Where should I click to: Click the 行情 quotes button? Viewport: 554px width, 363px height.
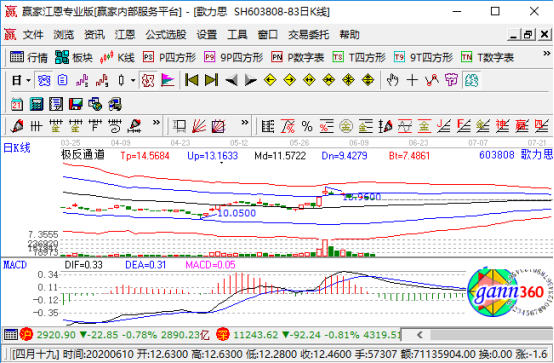pyautogui.click(x=29, y=57)
